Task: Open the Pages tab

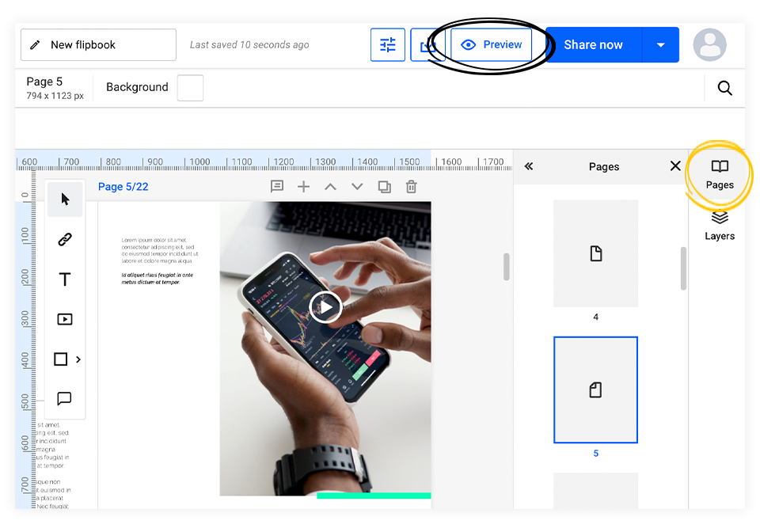Action: [x=719, y=175]
